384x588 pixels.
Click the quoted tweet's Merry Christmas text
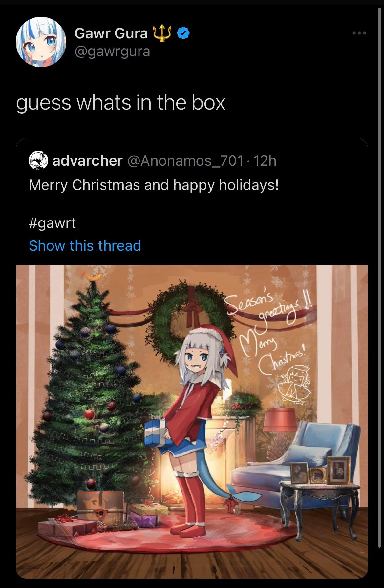click(x=154, y=185)
